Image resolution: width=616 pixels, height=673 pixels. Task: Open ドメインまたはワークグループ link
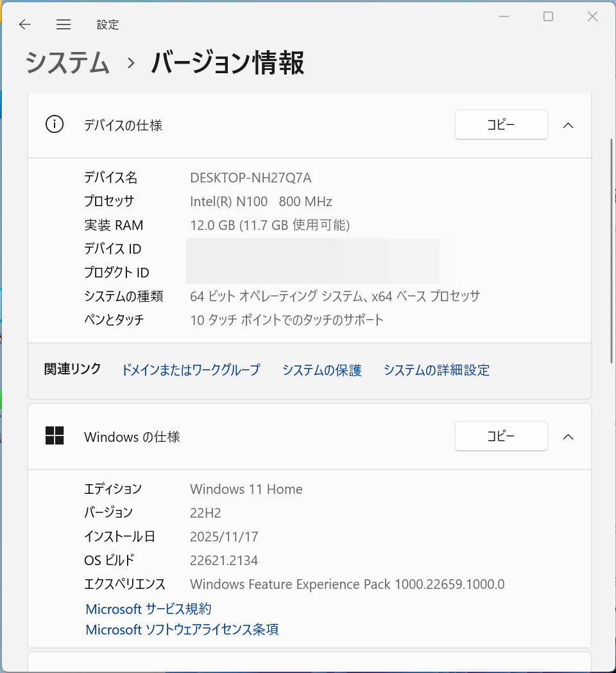point(191,370)
